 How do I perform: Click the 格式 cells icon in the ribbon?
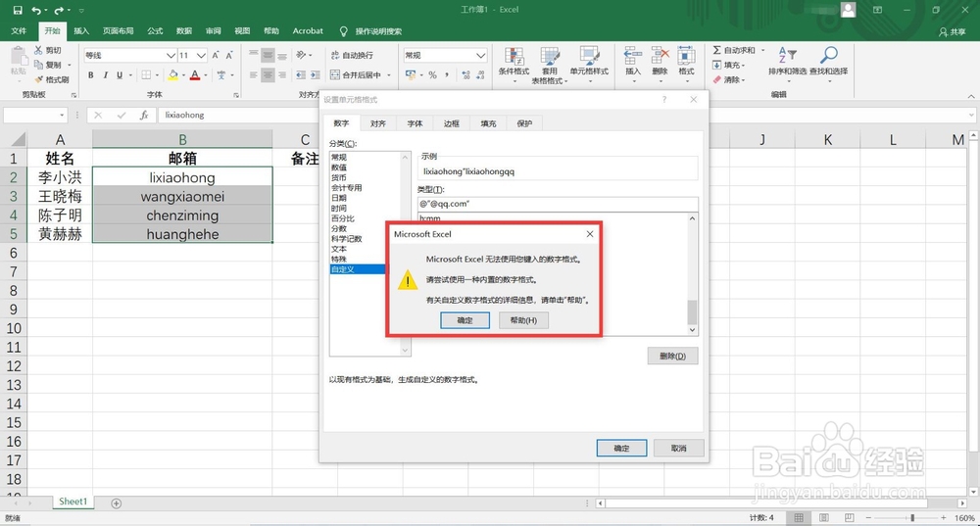click(686, 56)
